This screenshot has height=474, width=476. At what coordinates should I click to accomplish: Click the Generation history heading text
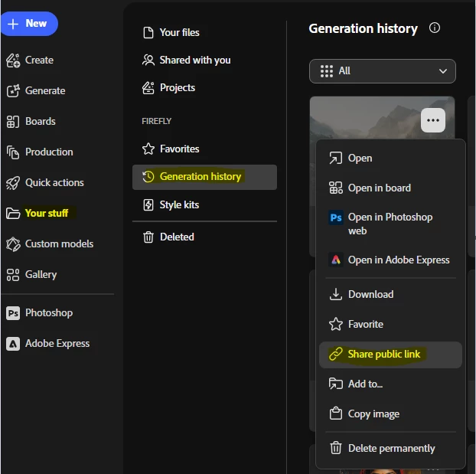coord(363,28)
